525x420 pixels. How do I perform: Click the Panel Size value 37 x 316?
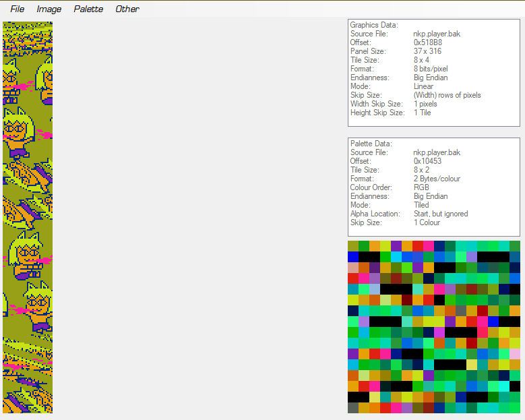[x=427, y=51]
